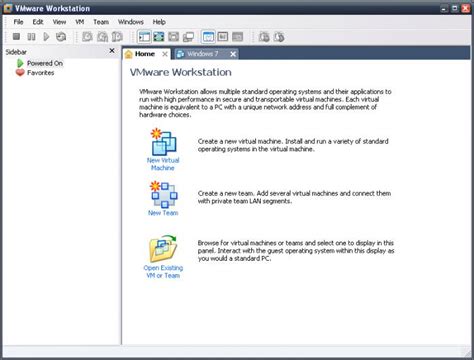This screenshot has width=474, height=360.
Task: Click the Power On play icon
Action: pyautogui.click(x=46, y=36)
